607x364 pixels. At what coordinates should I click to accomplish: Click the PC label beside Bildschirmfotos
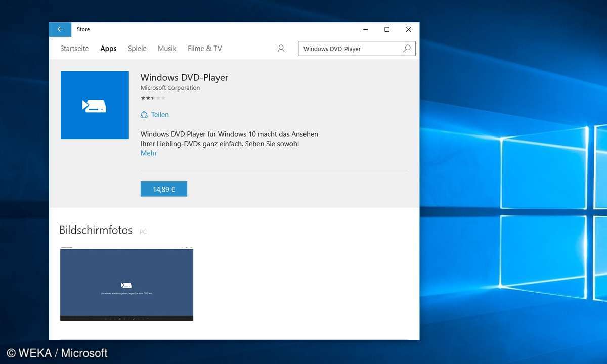click(143, 232)
